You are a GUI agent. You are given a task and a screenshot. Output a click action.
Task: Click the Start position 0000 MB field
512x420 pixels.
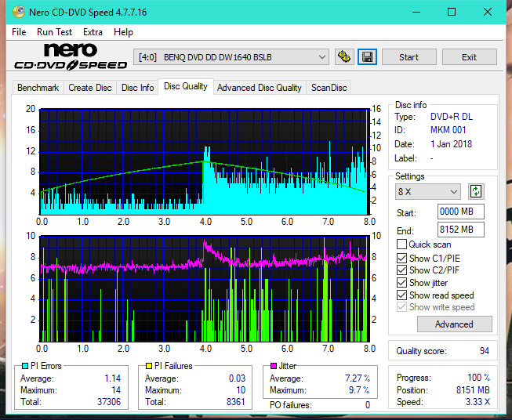point(460,212)
